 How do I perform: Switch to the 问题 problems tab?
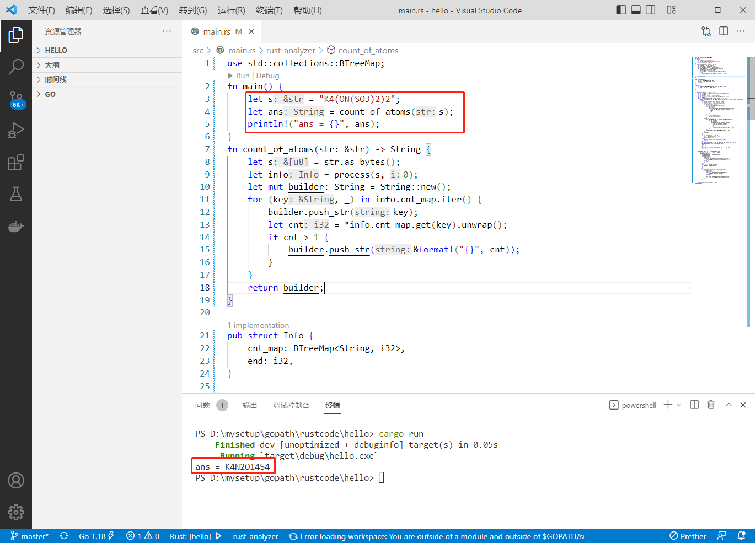[211, 405]
